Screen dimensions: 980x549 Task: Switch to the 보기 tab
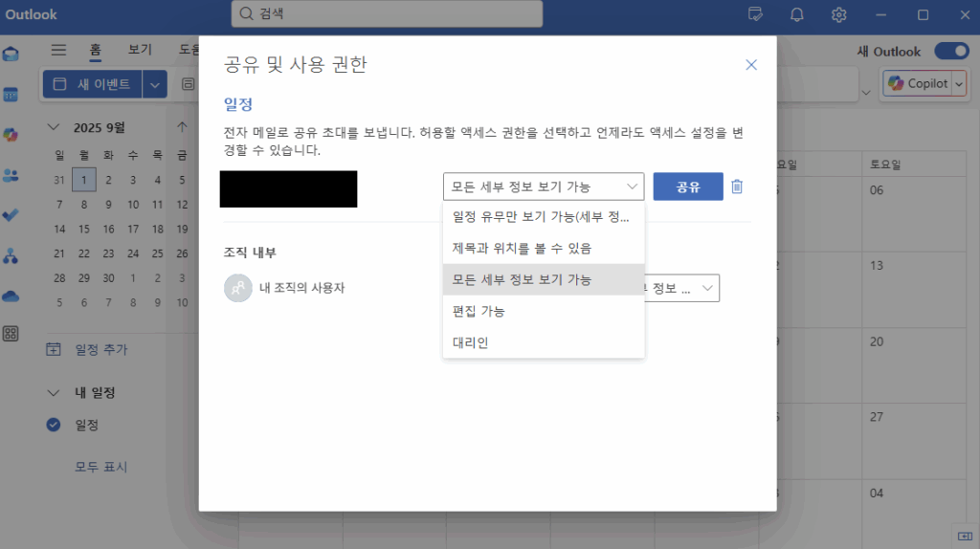pyautogui.click(x=140, y=50)
